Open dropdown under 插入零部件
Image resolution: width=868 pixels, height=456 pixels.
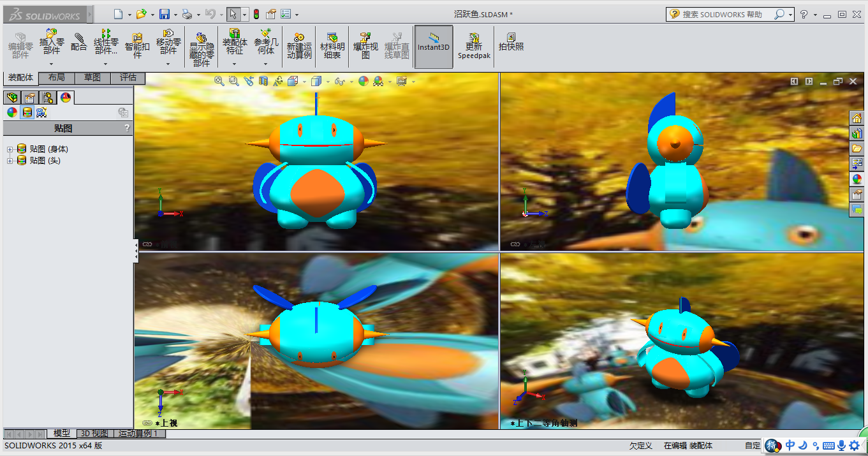[x=52, y=64]
